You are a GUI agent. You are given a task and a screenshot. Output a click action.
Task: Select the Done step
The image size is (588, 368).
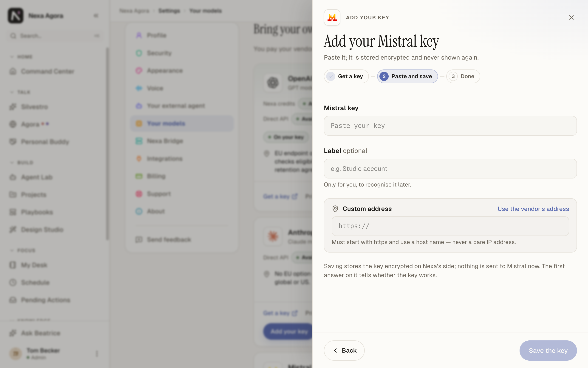463,76
